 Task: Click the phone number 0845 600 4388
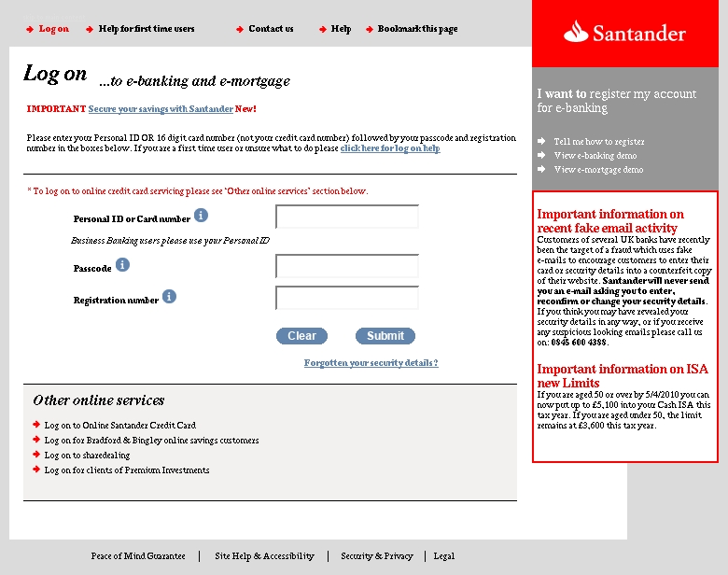click(579, 343)
